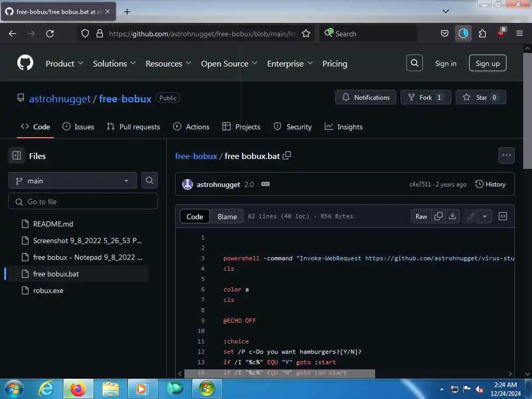Viewport: 532px width, 399px height.
Task: Click the GitHub octocat logo
Action: 25,63
